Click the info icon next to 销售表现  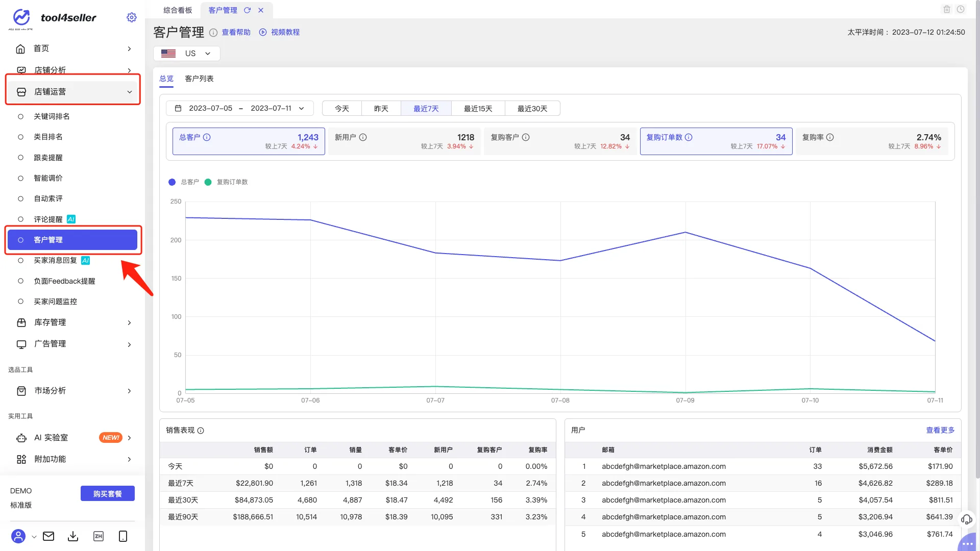click(201, 431)
